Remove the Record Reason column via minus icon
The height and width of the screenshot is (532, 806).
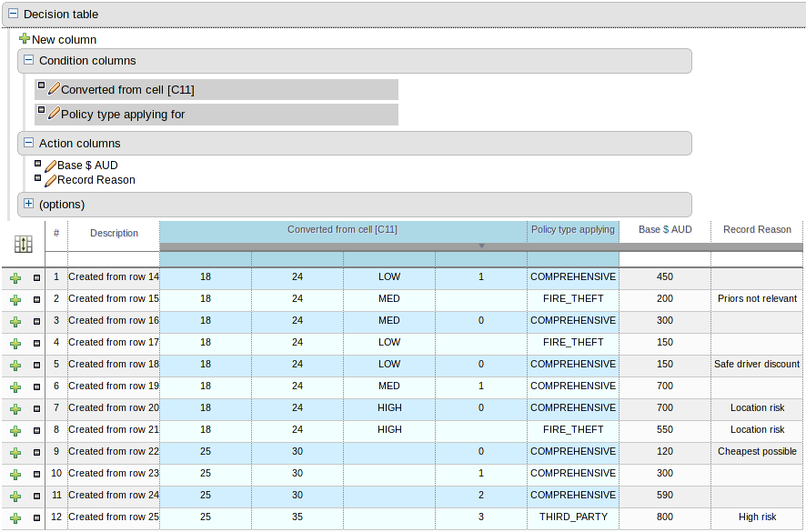pos(38,178)
